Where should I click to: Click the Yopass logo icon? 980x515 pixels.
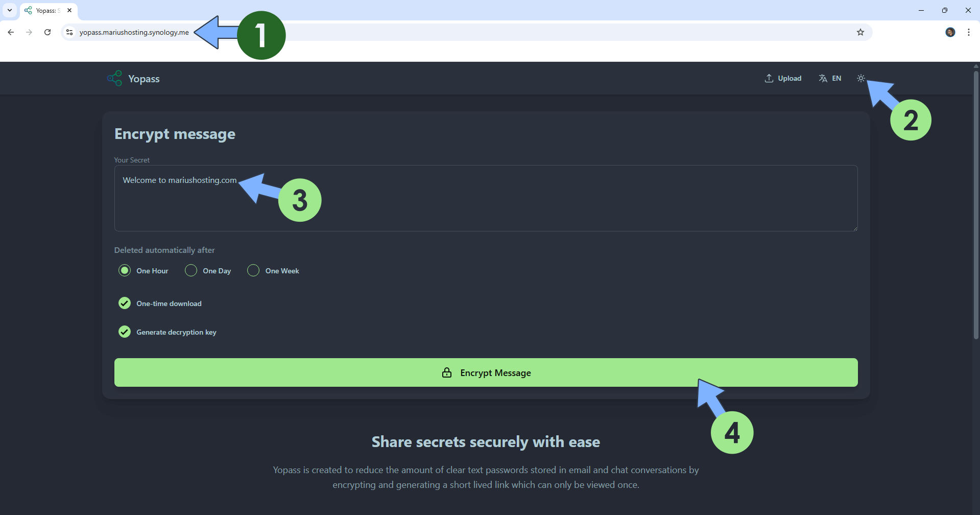pyautogui.click(x=114, y=78)
